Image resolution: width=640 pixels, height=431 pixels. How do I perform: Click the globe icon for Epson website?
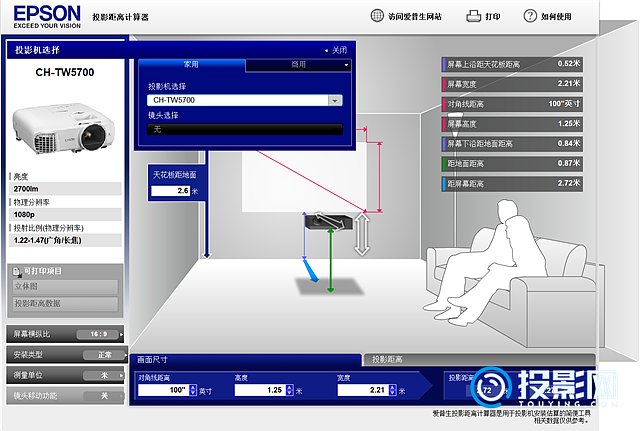point(377,16)
